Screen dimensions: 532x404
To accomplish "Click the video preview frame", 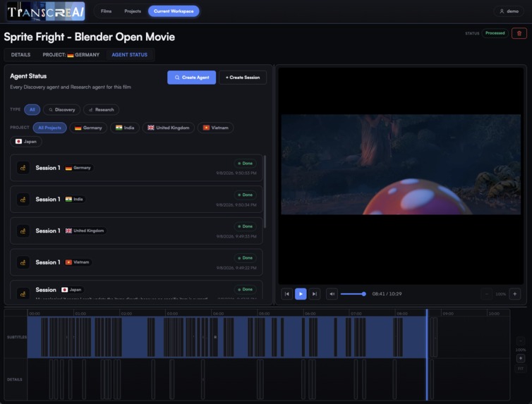I will pos(401,164).
